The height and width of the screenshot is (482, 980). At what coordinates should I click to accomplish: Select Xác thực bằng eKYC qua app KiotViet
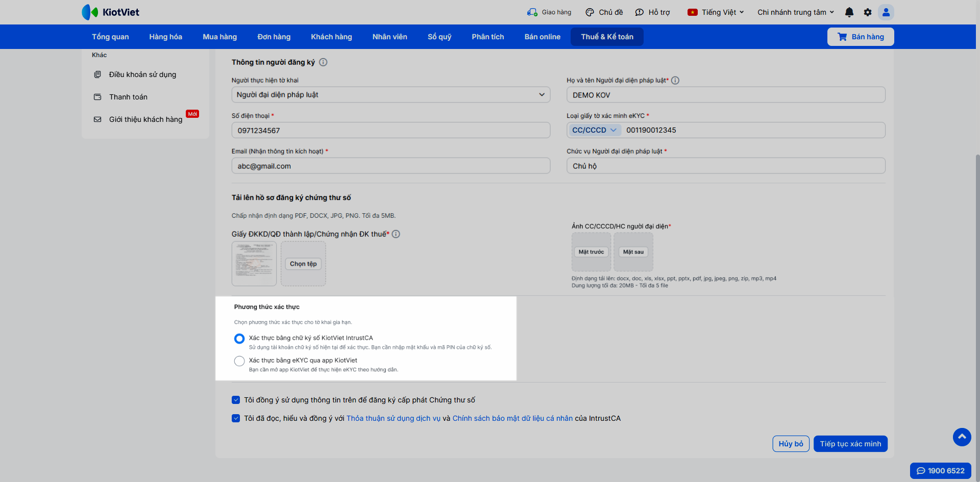239,361
